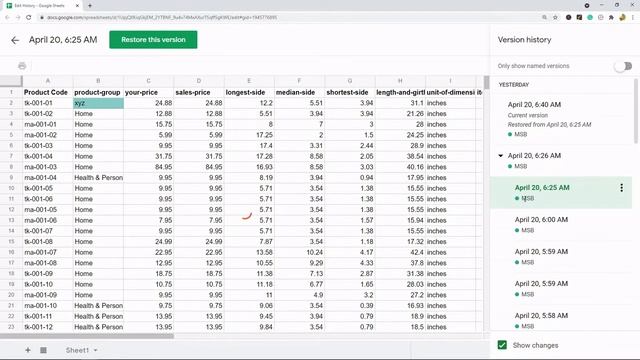
Task: Click the 84.95 value in your-price column
Action: point(149,167)
